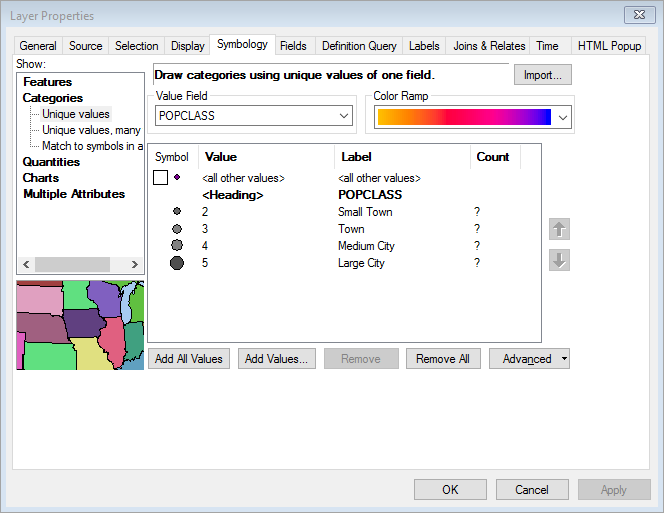
Task: Select Unique values, many fields option
Action: click(91, 130)
